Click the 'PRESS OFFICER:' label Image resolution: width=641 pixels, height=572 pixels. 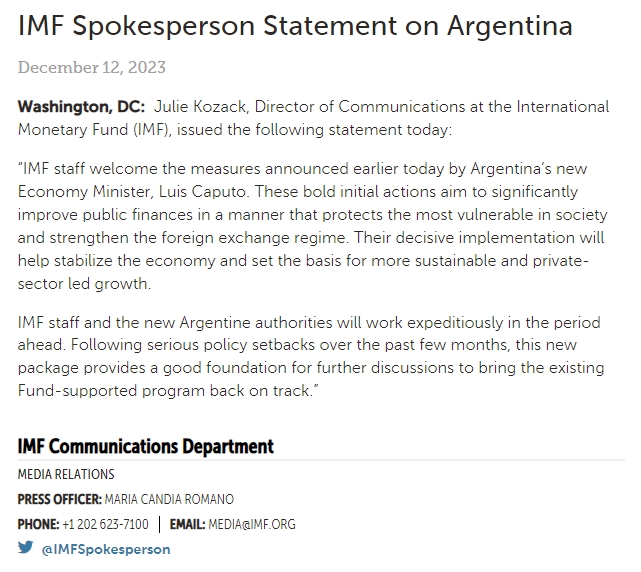pyautogui.click(x=60, y=499)
